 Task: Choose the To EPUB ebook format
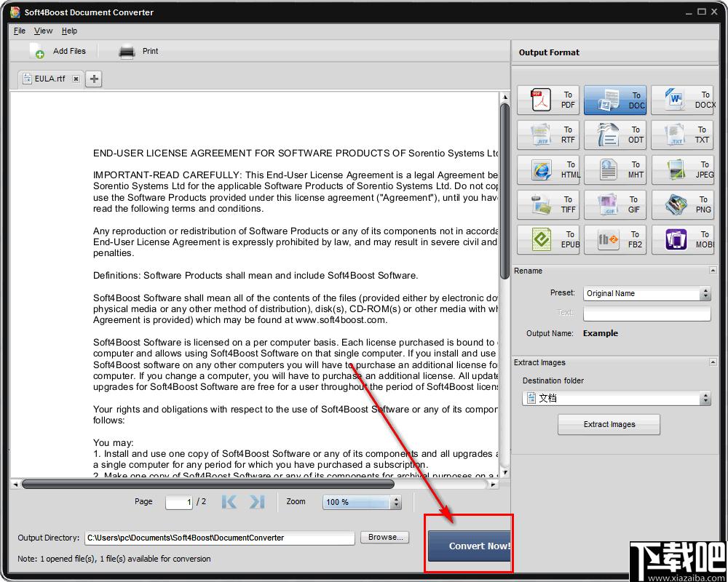click(x=548, y=239)
